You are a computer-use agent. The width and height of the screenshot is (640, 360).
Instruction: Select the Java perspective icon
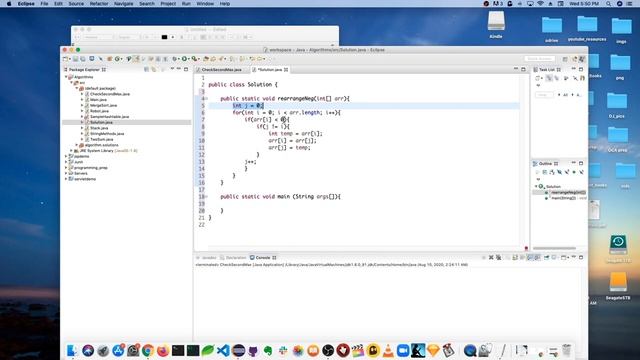[x=582, y=59]
